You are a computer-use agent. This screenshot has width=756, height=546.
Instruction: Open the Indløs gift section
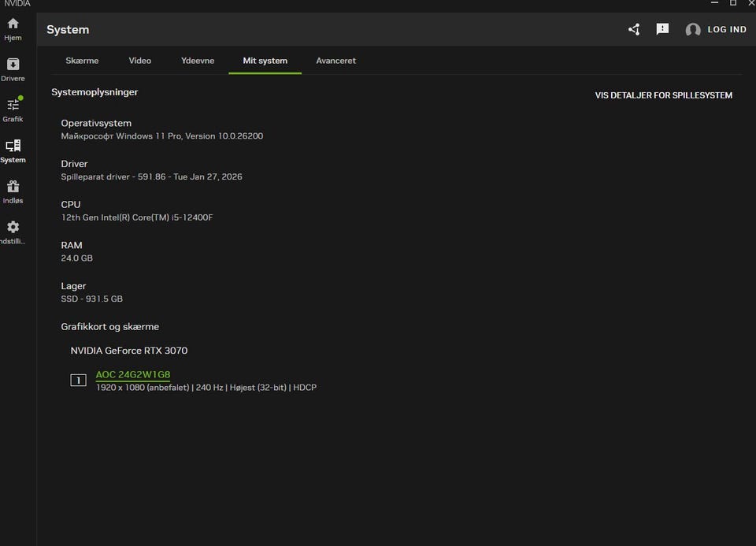[x=13, y=192]
